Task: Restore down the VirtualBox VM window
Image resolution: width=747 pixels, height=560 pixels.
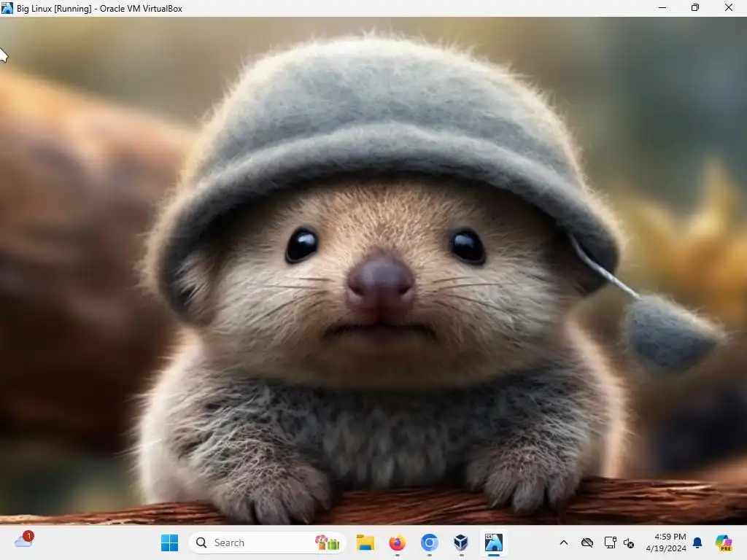Action: (695, 8)
